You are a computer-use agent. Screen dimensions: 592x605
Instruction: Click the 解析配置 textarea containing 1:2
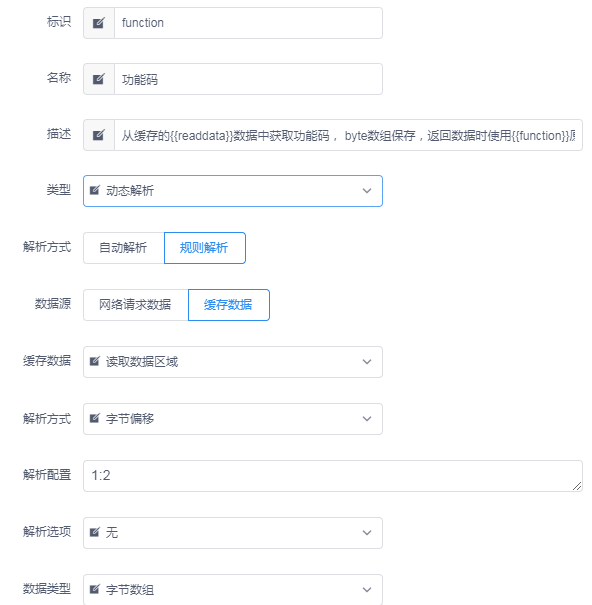pos(333,476)
